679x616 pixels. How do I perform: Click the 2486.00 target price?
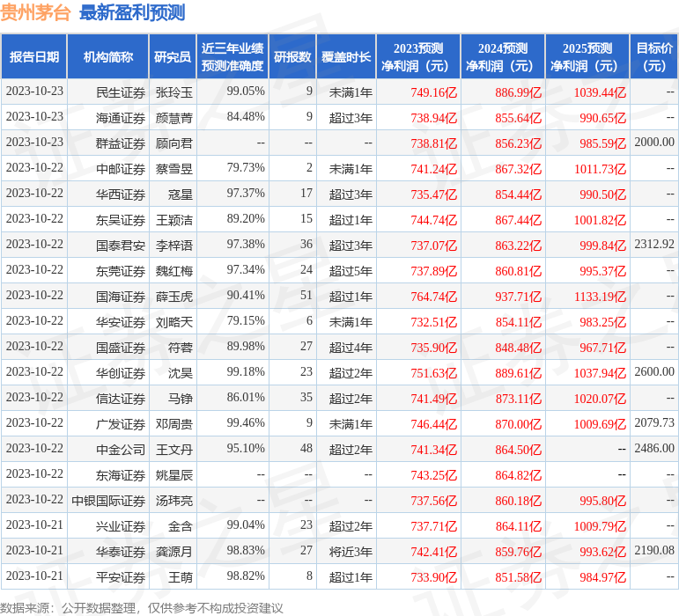click(654, 449)
